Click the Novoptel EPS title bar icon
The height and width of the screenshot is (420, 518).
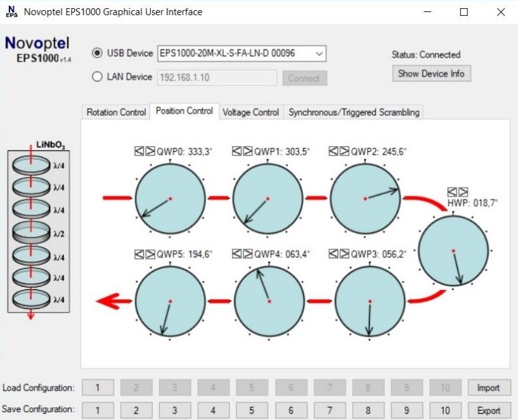(x=12, y=11)
